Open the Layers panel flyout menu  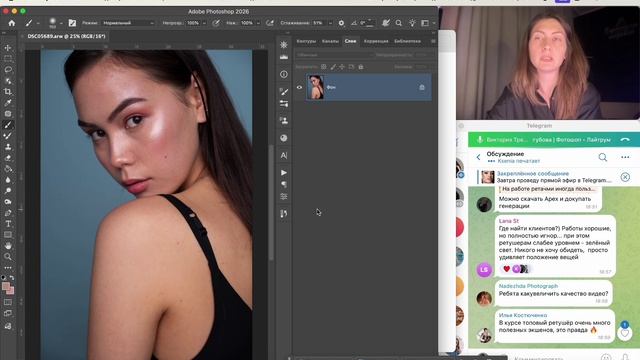433,41
